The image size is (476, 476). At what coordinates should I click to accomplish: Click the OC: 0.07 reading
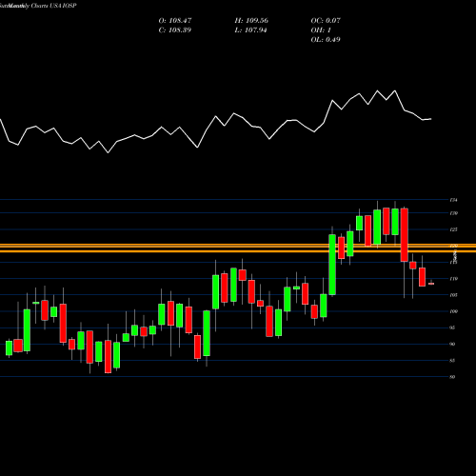coord(326,21)
